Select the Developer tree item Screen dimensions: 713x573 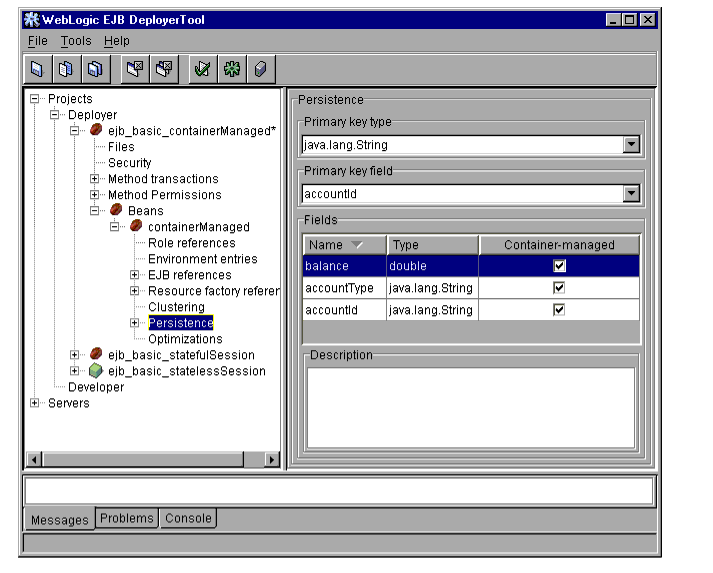[x=96, y=387]
